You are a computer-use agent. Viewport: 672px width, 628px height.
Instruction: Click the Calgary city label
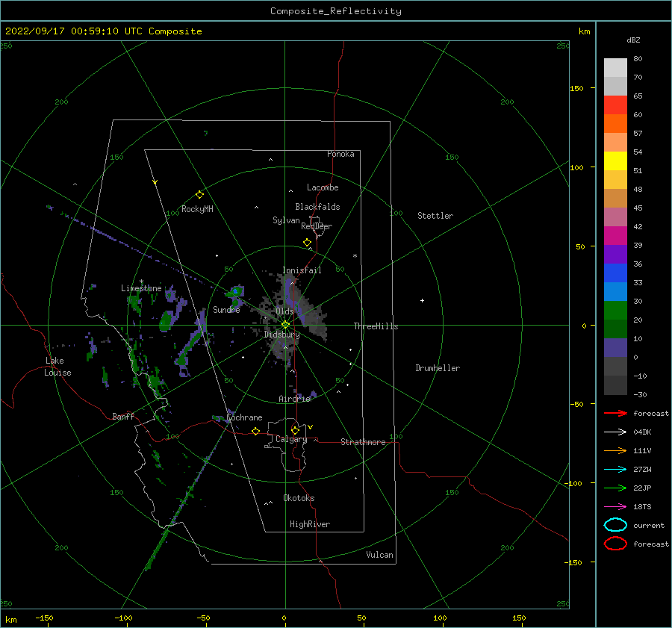tap(291, 439)
